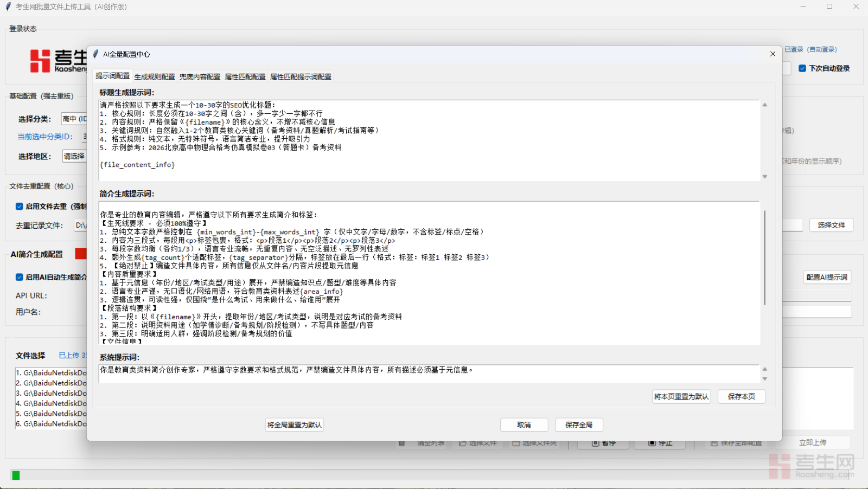Click inside the 系统提示词 text field
Screen dimensions: 868x489
pyautogui.click(x=429, y=374)
